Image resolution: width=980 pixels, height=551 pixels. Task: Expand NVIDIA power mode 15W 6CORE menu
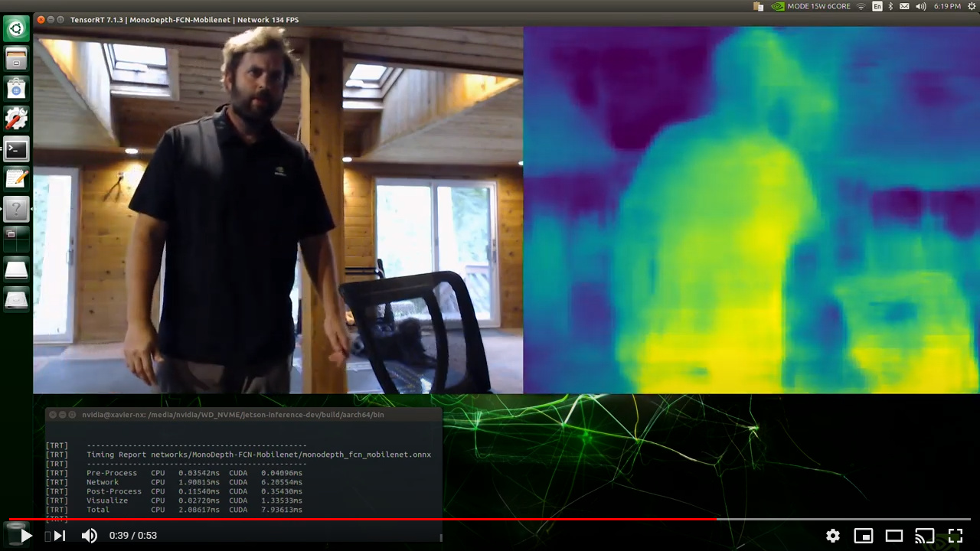pos(812,6)
